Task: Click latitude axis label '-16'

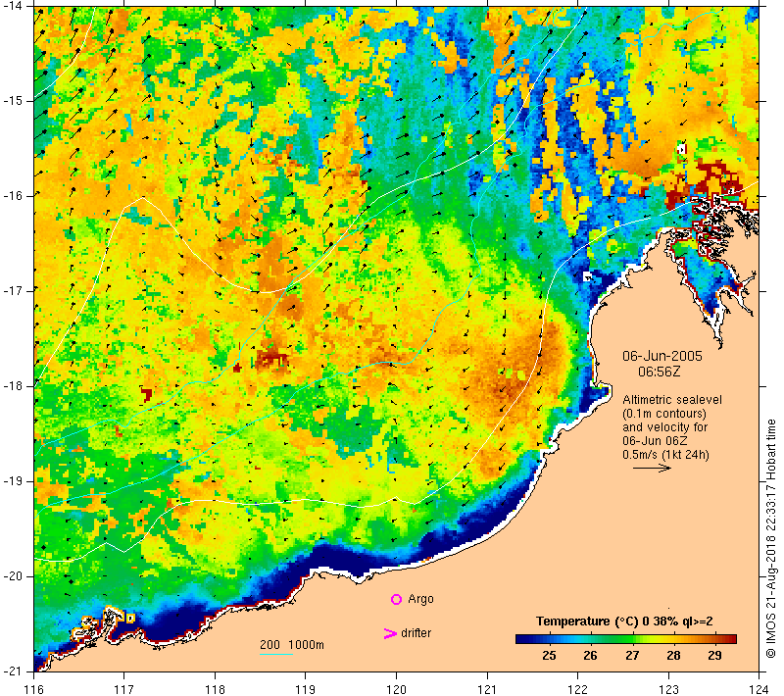Action: click(12, 195)
